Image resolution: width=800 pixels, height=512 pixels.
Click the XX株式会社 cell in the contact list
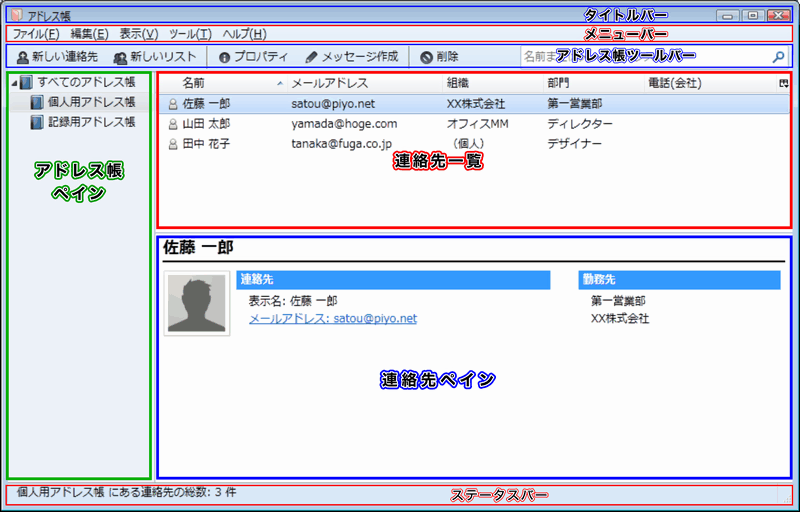[476, 104]
